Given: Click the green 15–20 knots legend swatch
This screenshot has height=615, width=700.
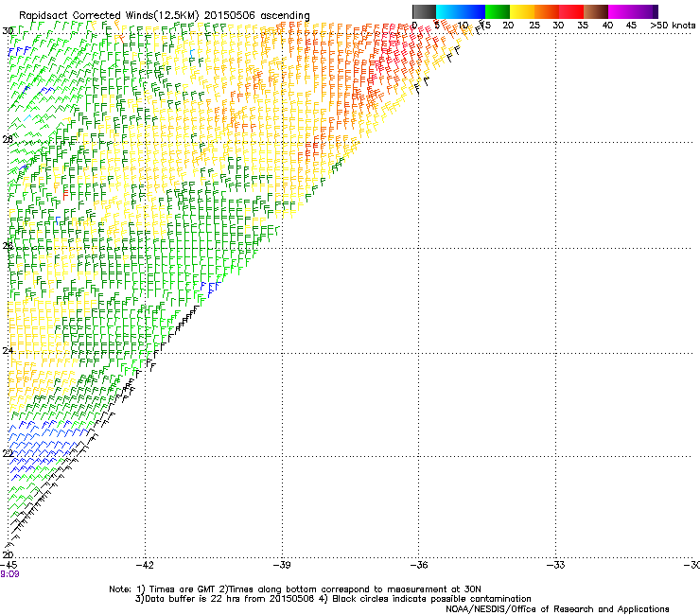Looking at the screenshot, I should (x=498, y=11).
